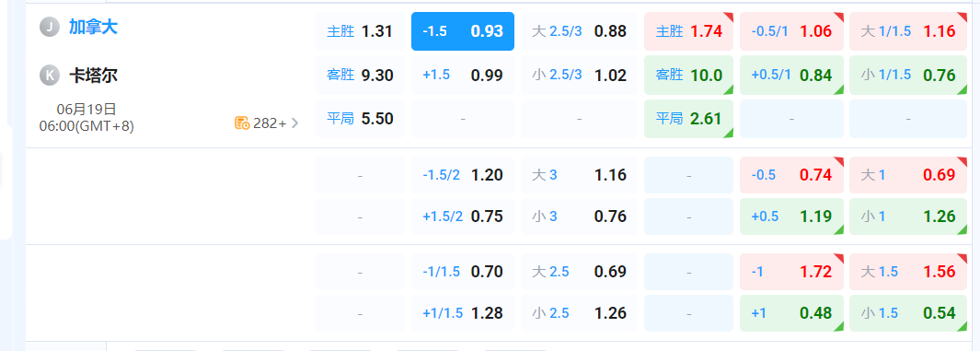Viewport: 980px width, 351px height.
Task: Select half-time 客胜 odds 10.0
Action: tap(688, 75)
